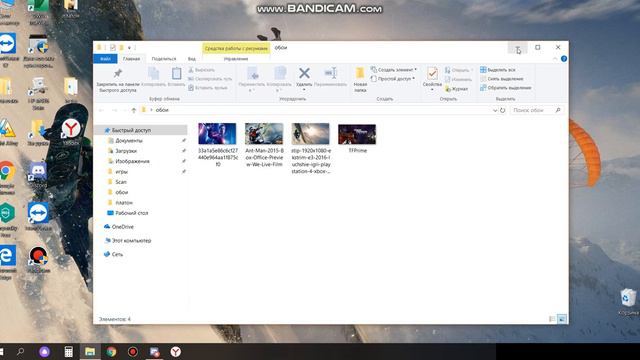The image size is (640, 360).
Task: Expand the Удалить dropdown arrow
Action: [304, 89]
